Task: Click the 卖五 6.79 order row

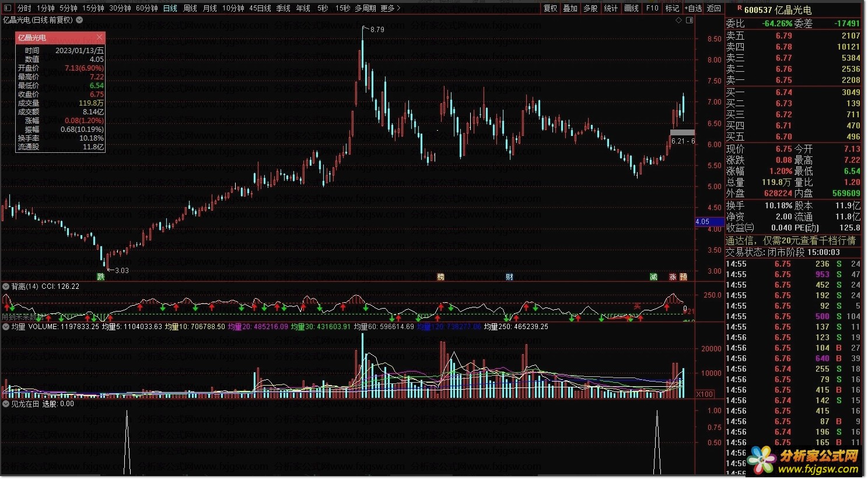Action: [x=793, y=36]
